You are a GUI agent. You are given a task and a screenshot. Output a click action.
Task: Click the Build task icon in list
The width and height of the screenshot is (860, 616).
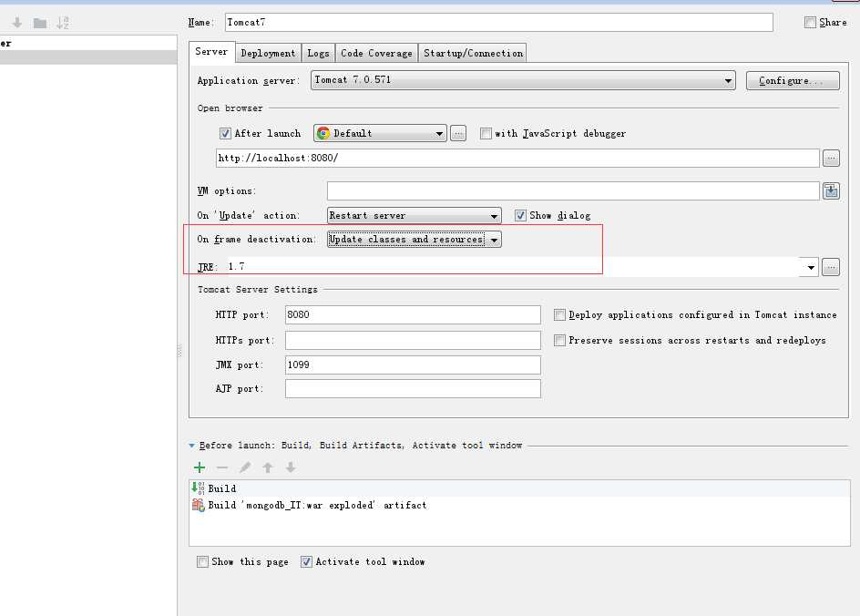[x=198, y=488]
